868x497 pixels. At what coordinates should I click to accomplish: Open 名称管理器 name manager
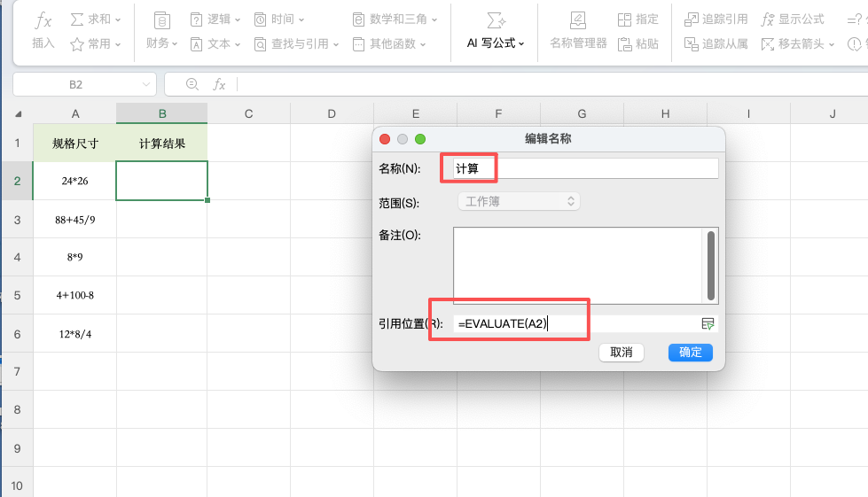click(x=578, y=31)
